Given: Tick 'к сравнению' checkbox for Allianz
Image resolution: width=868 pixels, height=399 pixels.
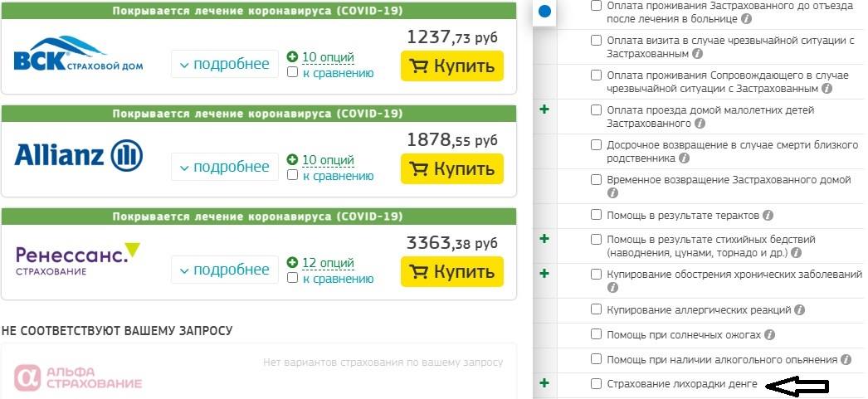Looking at the screenshot, I should click(293, 175).
